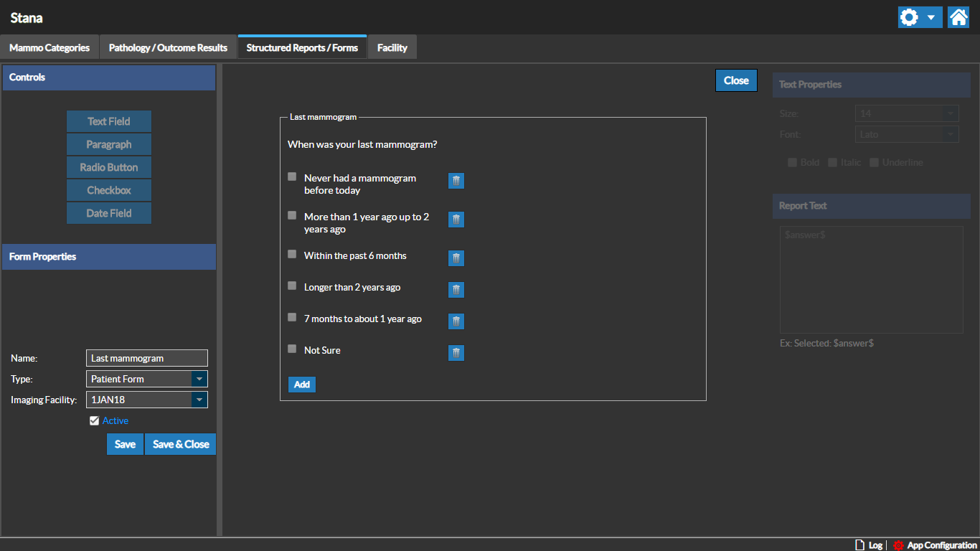
Task: Open the Pathology / Outcome Results tab
Action: point(168,48)
